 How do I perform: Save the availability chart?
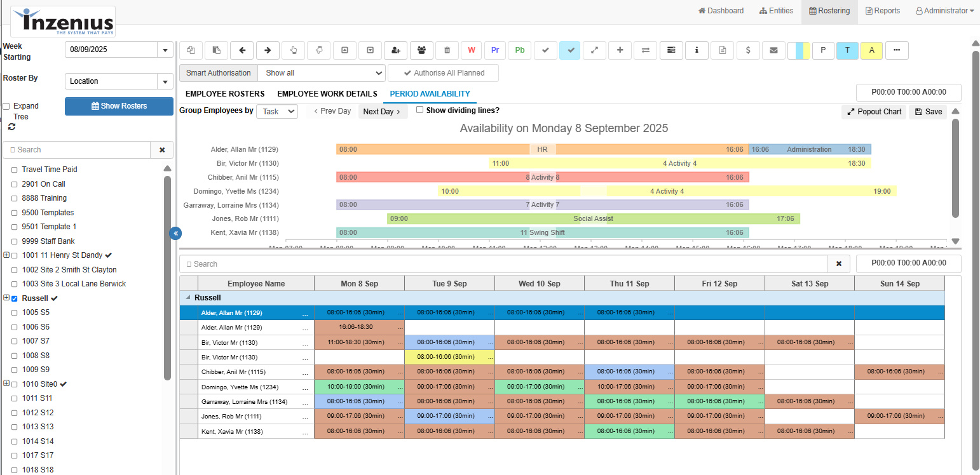928,112
